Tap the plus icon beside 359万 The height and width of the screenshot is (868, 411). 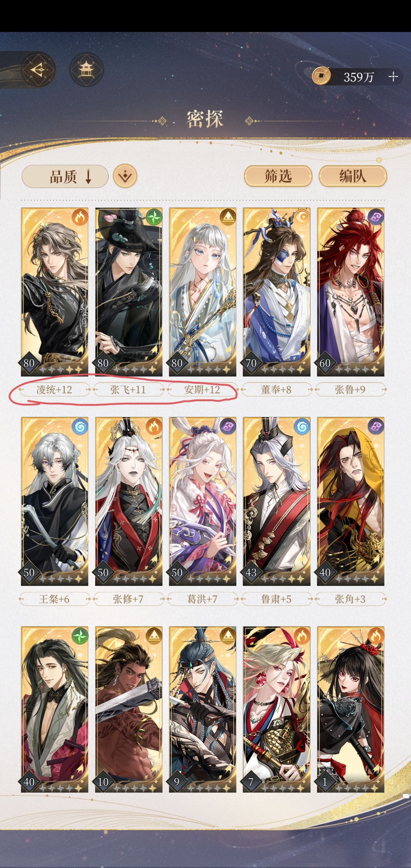click(x=393, y=77)
